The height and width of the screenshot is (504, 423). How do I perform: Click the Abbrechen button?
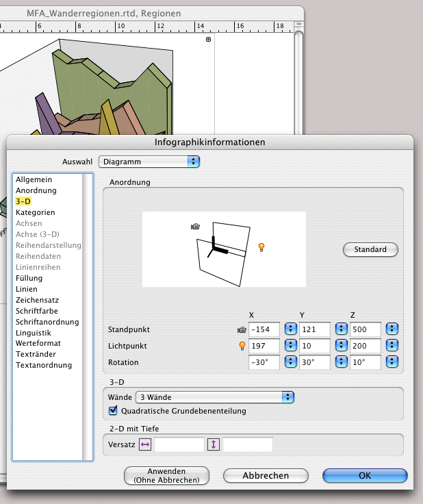click(x=266, y=475)
